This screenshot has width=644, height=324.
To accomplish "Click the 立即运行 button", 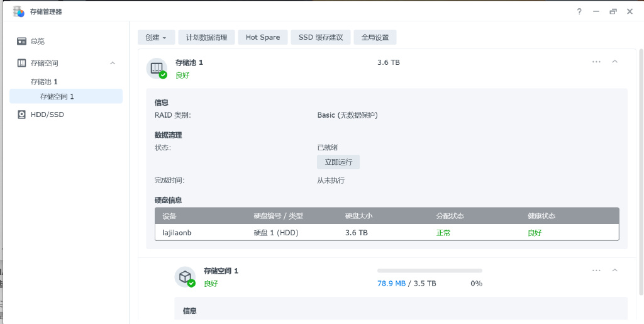I will point(338,162).
